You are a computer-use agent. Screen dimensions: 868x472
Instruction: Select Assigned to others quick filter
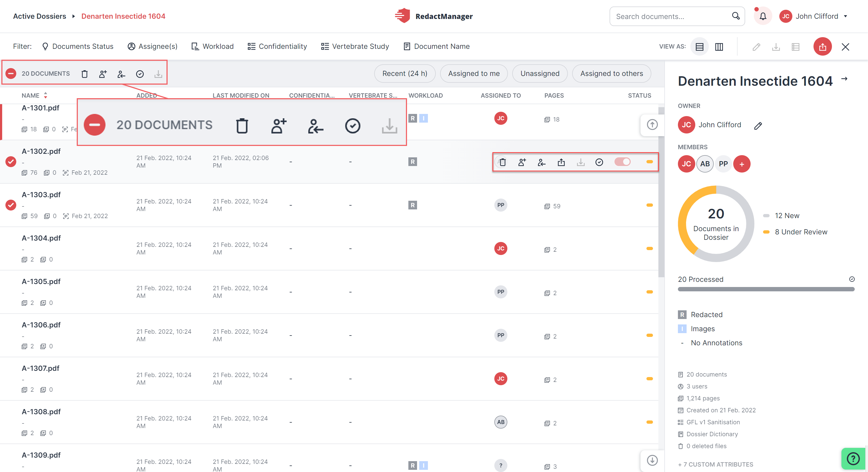(x=611, y=74)
